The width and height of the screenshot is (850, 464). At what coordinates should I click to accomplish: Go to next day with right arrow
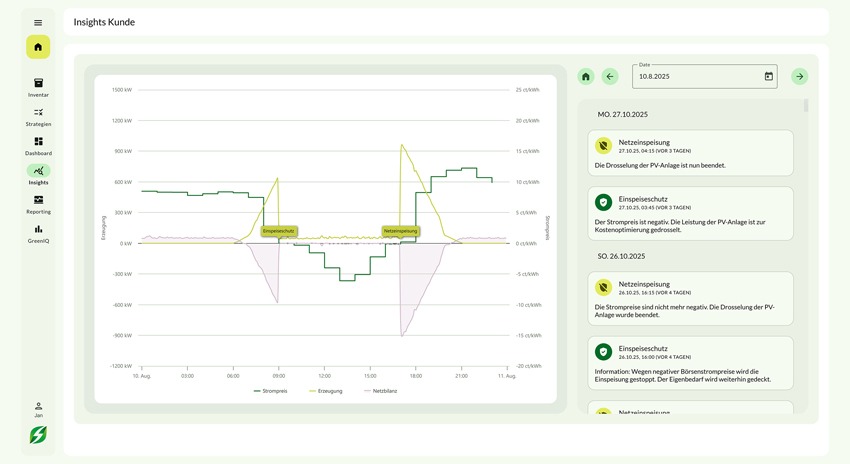tap(799, 76)
